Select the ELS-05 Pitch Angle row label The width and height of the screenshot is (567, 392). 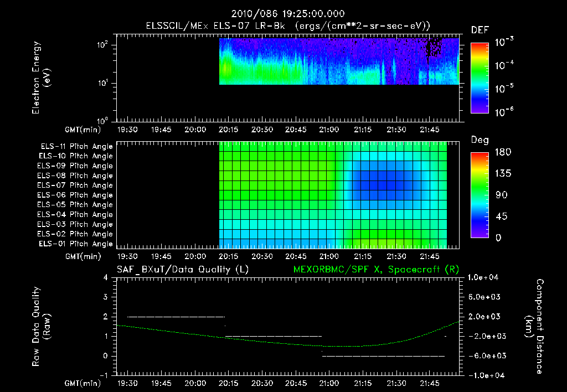(75, 205)
